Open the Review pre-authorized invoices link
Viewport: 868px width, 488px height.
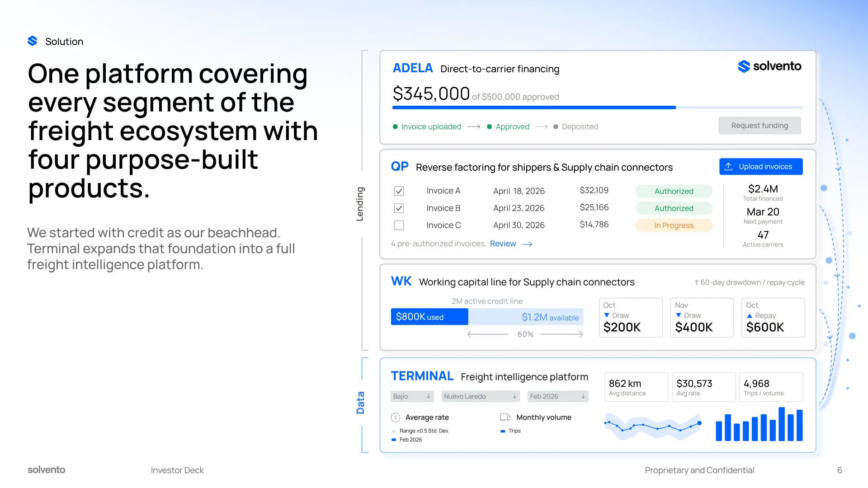503,244
